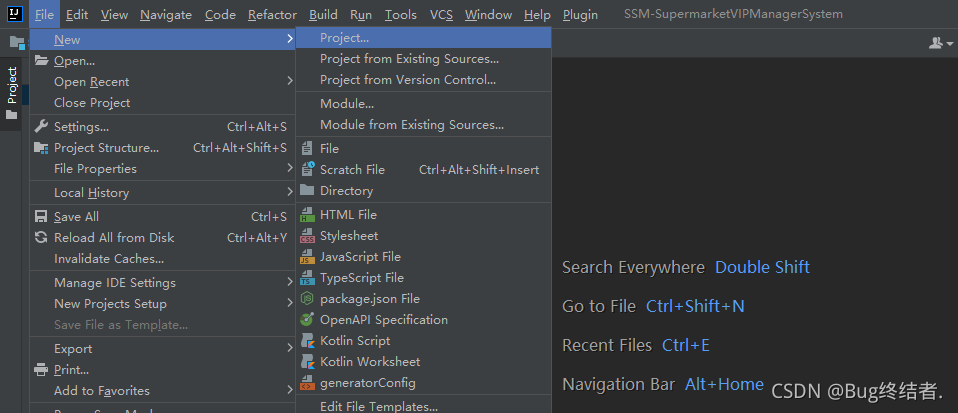Viewport: 958px width, 413px height.
Task: Click the OpenAPI Specification icon
Action: 307,320
